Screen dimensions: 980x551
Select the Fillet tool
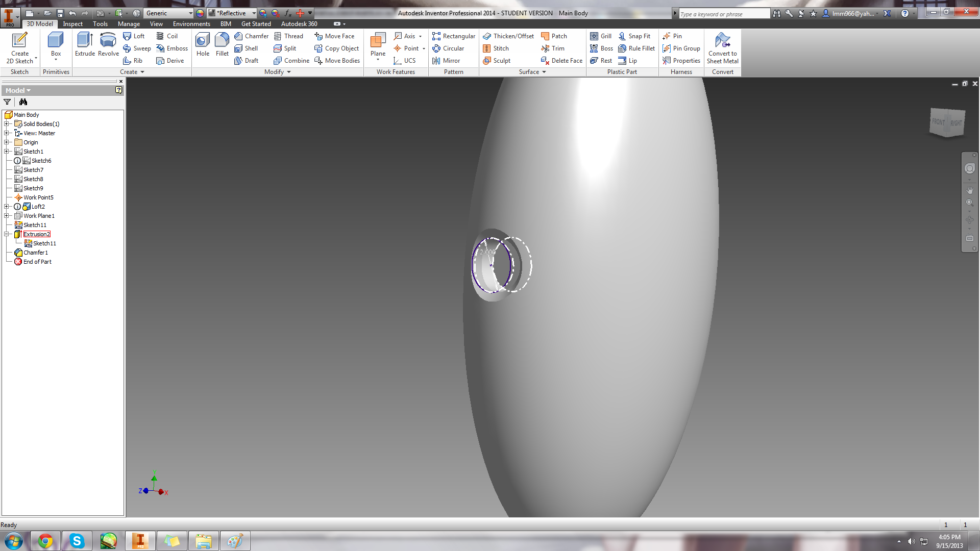222,45
